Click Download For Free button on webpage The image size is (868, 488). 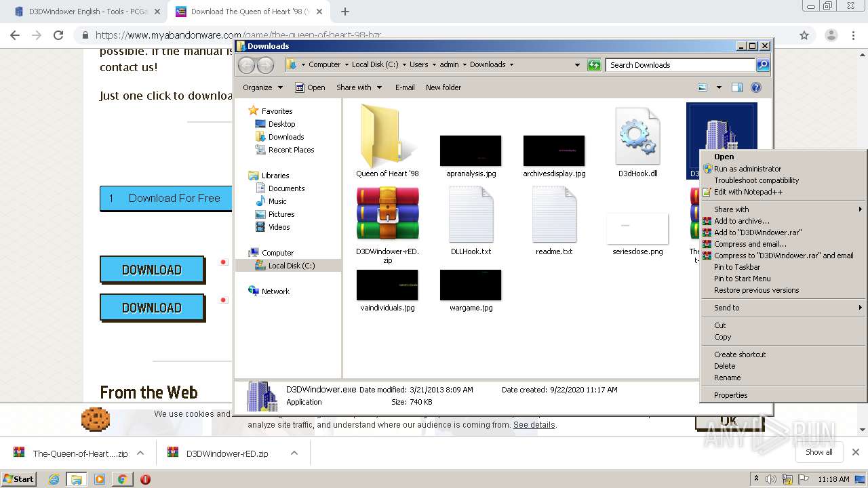[x=166, y=198]
